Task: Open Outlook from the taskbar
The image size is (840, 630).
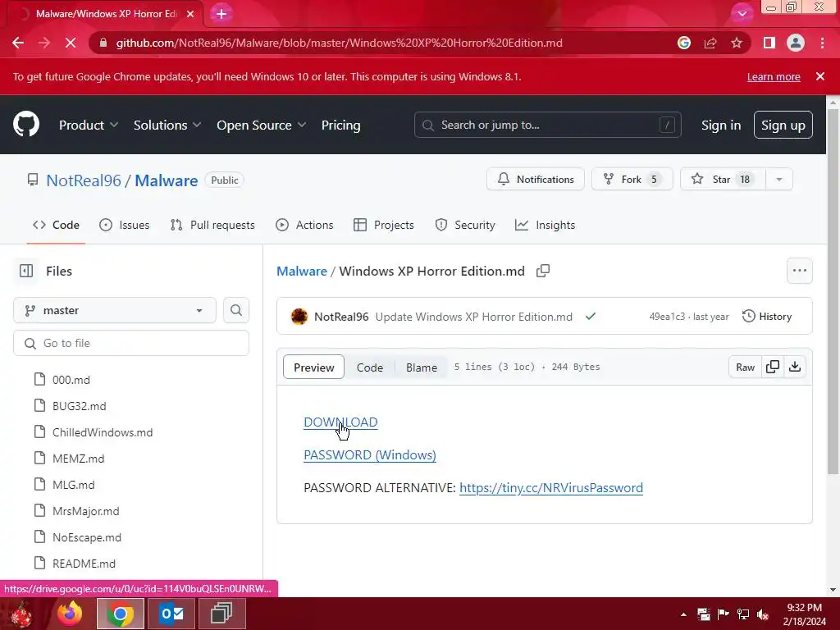Action: 171,614
